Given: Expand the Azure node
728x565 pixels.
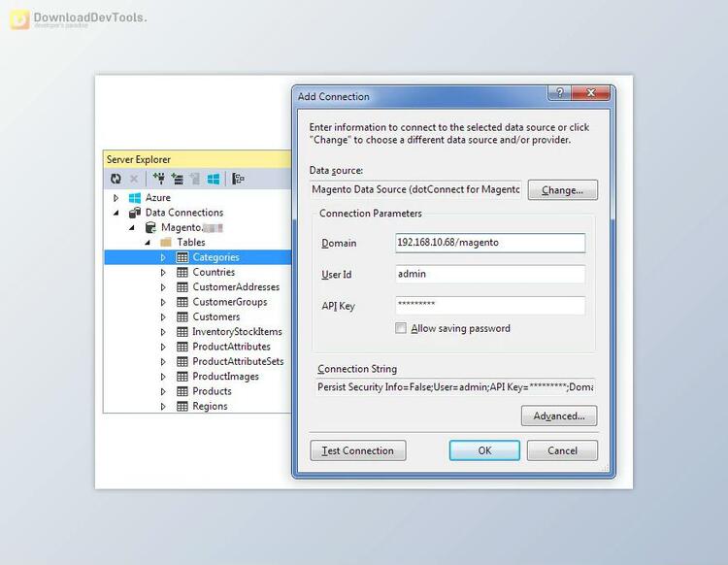Looking at the screenshot, I should pyautogui.click(x=116, y=198).
